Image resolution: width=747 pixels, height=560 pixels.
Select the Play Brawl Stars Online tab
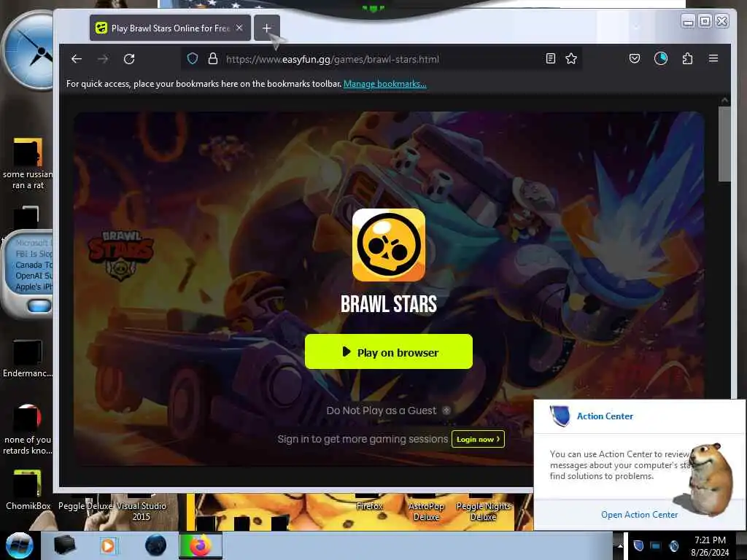tap(169, 28)
